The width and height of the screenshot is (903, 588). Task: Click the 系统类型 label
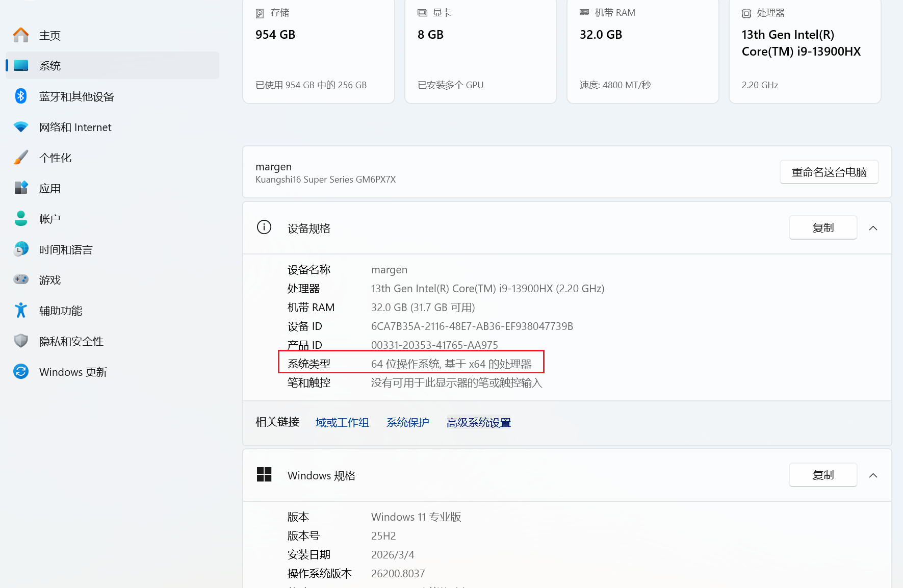pyautogui.click(x=309, y=364)
